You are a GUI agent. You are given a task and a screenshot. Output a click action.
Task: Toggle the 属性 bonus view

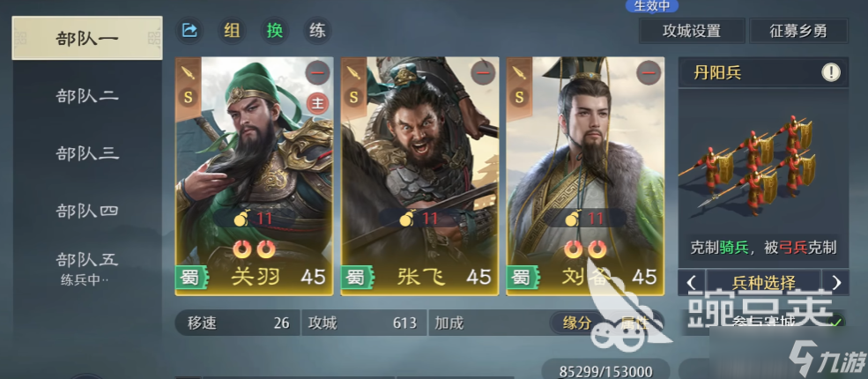click(x=634, y=323)
